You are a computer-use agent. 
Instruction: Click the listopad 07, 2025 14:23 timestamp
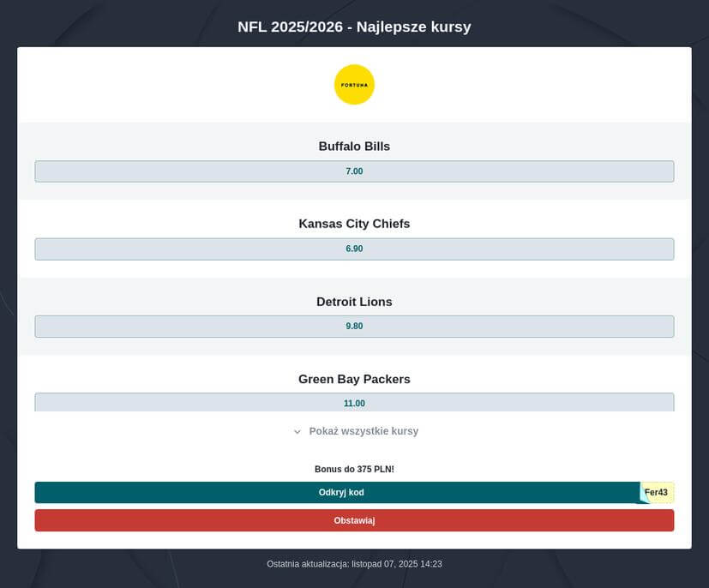(397, 564)
